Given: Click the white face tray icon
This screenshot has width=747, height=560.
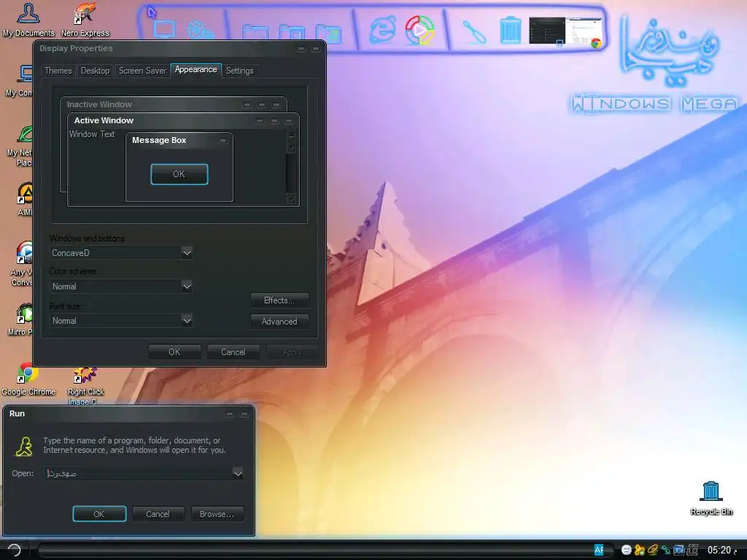Looking at the screenshot, I should [627, 550].
